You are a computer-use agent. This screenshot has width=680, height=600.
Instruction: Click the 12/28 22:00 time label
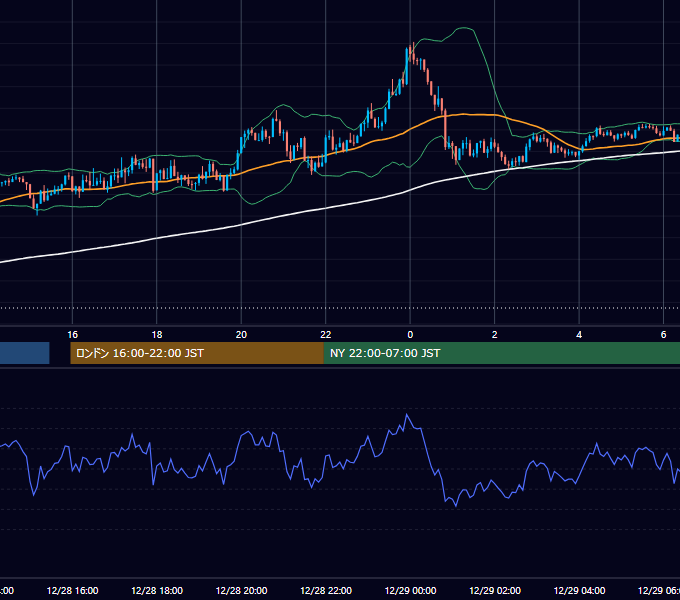coord(326,590)
